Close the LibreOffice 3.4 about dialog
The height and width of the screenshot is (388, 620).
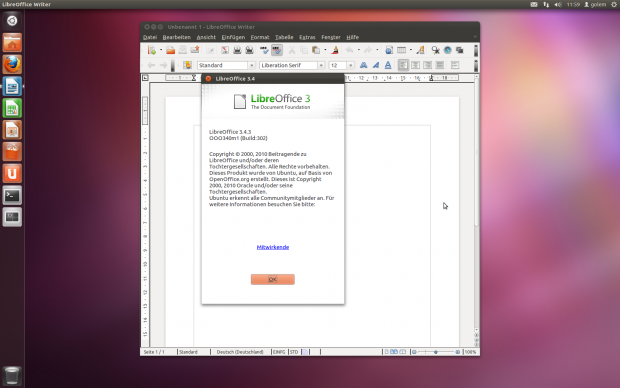(208, 79)
